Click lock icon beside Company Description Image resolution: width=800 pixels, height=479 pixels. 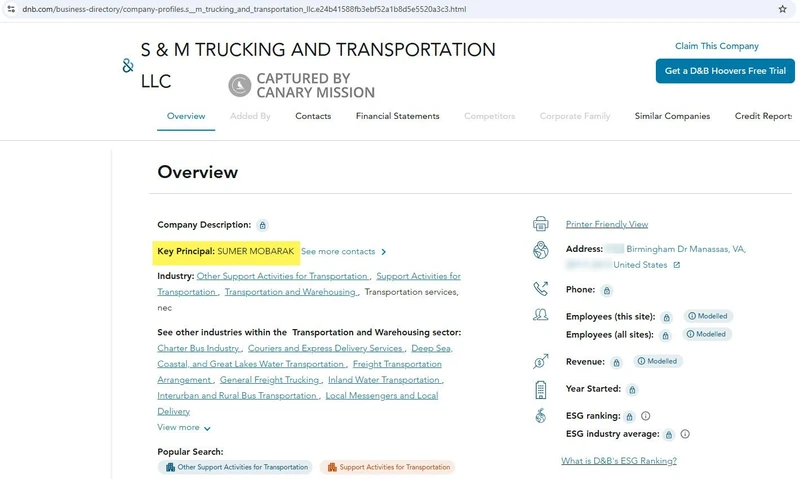[262, 225]
